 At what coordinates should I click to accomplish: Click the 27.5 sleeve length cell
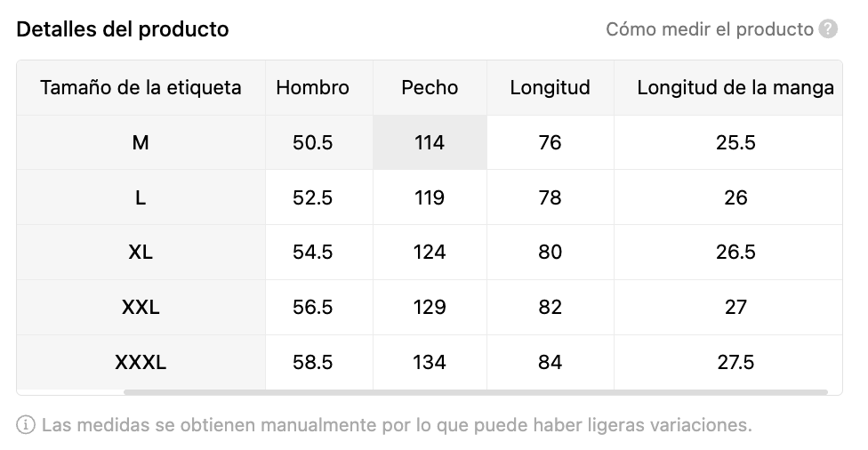coord(735,363)
